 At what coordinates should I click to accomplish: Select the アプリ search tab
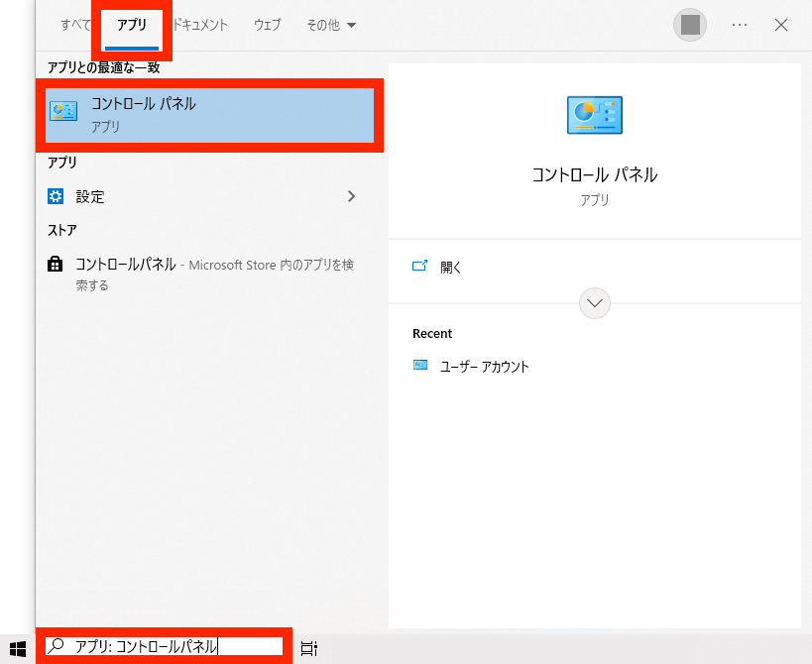point(132,25)
